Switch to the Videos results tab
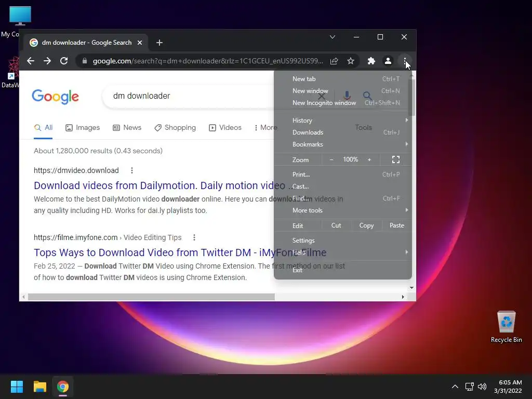This screenshot has height=399, width=532. (x=225, y=128)
